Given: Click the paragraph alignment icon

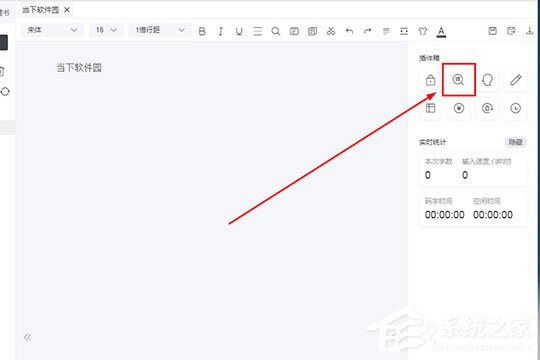Looking at the screenshot, I should point(386,31).
